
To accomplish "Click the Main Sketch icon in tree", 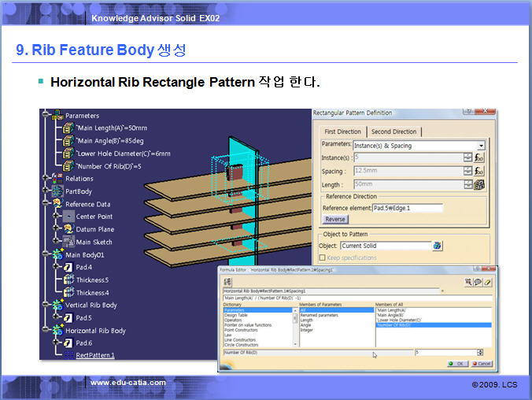I will 67,242.
